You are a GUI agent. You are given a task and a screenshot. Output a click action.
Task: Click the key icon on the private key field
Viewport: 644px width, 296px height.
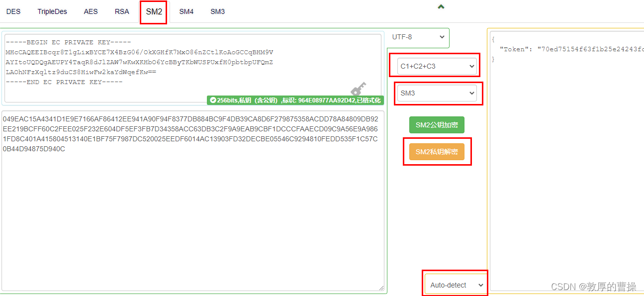[x=359, y=89]
